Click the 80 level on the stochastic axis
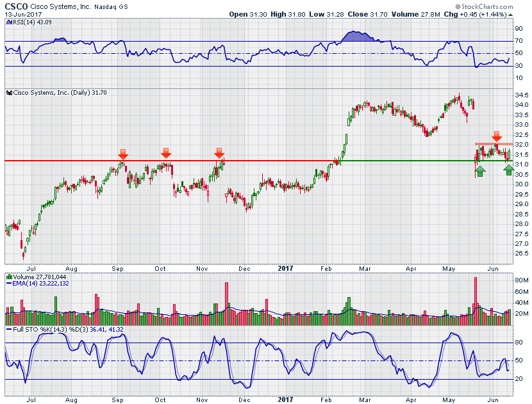Viewport: 532px width, 404px height. click(519, 343)
